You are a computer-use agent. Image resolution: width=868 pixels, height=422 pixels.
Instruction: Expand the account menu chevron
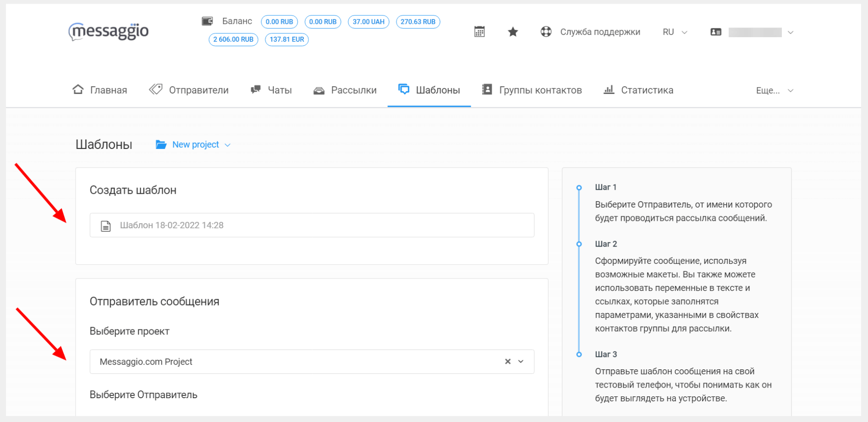791,33
